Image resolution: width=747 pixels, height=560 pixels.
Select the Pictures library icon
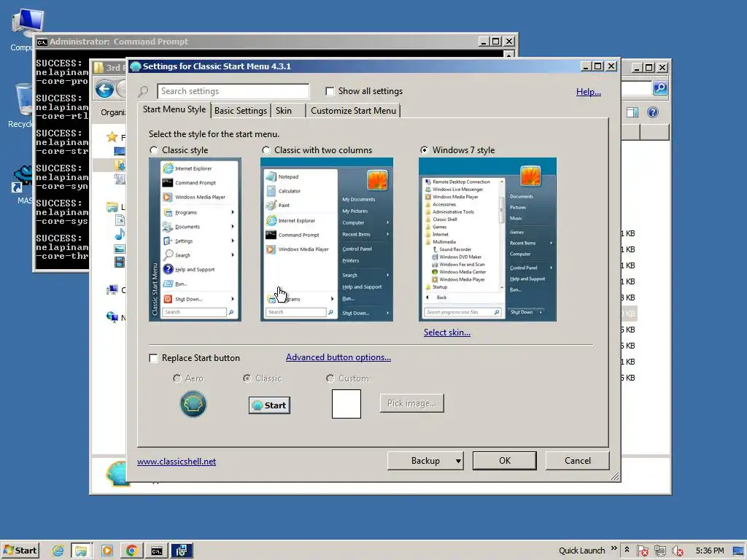pyautogui.click(x=120, y=249)
